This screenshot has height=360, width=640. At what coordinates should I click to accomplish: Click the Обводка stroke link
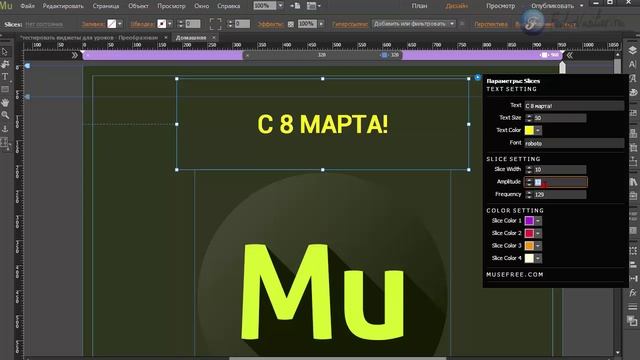pyautogui.click(x=143, y=24)
